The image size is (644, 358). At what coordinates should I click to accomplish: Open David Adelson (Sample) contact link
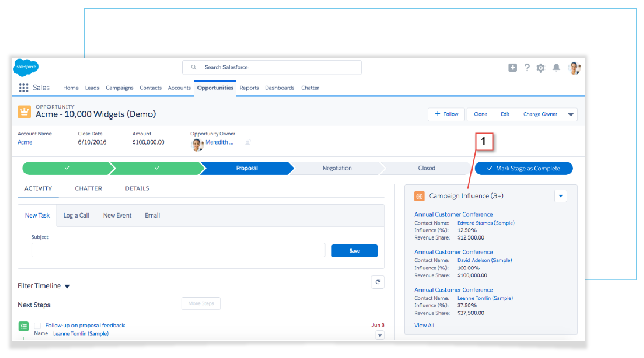point(485,260)
